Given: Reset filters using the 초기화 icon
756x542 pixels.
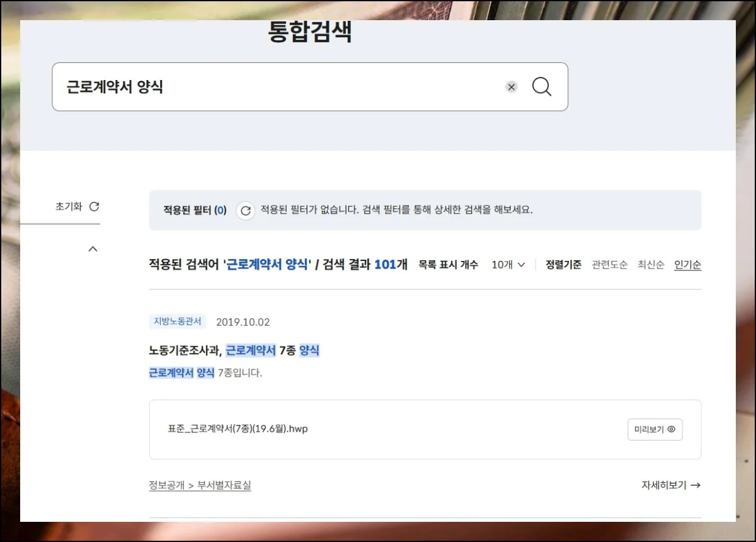Looking at the screenshot, I should 94,207.
